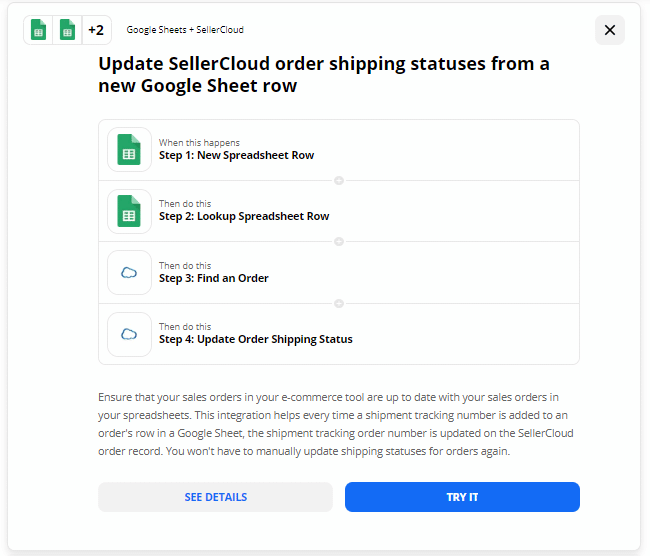Screen dimensions: 650x556
Task: Click the first Google Sheets icon in header
Action: click(x=39, y=30)
